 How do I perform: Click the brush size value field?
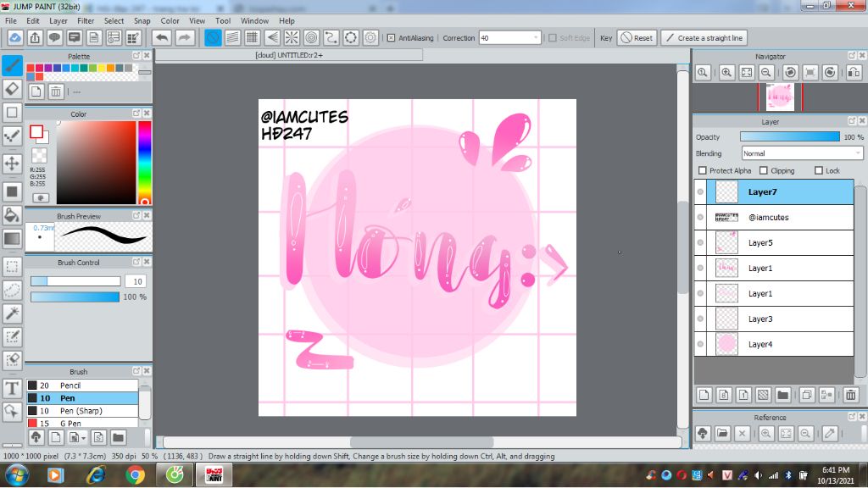tap(136, 281)
